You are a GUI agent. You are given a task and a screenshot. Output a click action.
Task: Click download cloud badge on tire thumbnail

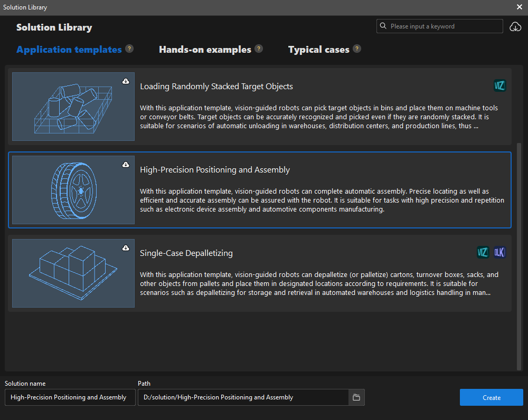tap(126, 165)
